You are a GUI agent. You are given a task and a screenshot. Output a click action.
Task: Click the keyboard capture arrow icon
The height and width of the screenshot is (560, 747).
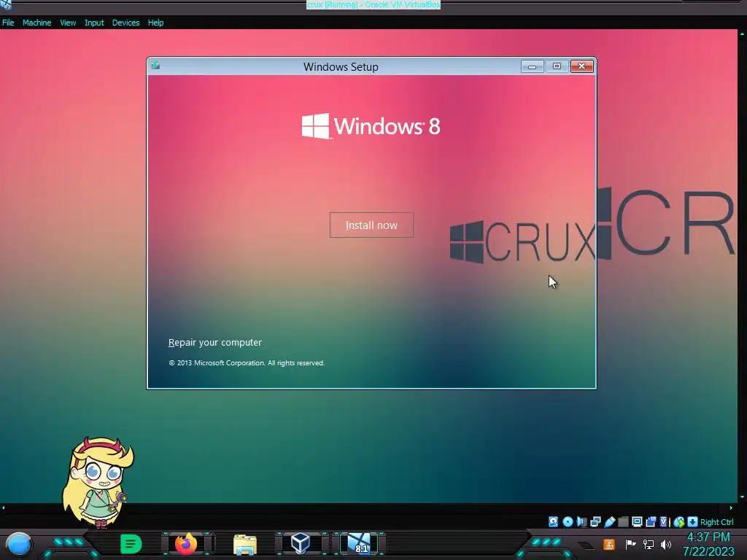(692, 522)
